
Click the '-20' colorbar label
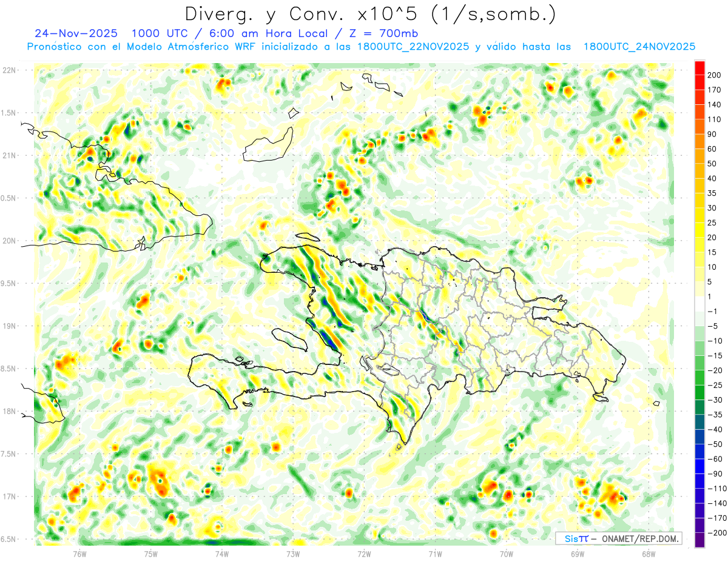click(x=715, y=370)
